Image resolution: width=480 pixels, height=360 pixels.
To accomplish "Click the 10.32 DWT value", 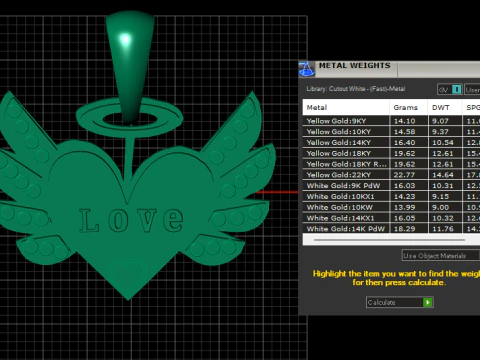I will coord(443,218).
